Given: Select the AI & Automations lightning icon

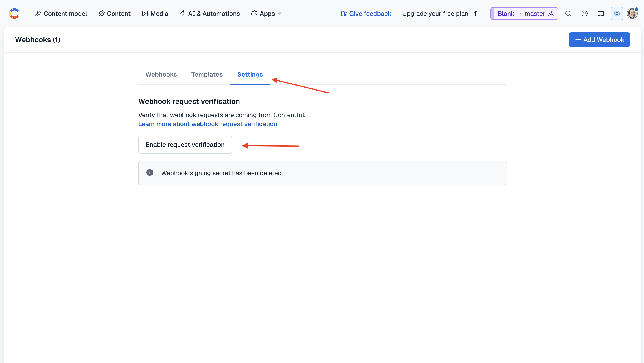Looking at the screenshot, I should click(183, 14).
